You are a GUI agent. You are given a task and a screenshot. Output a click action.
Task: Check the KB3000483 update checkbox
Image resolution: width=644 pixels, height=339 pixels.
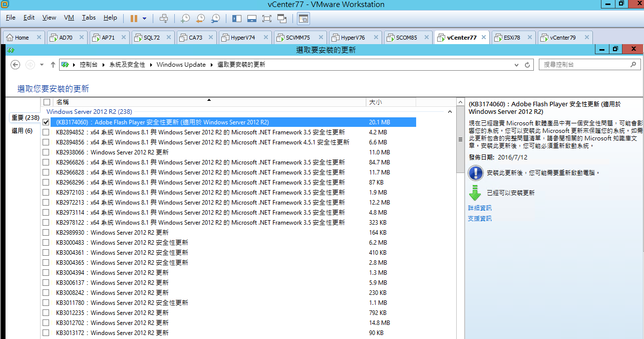(x=46, y=243)
